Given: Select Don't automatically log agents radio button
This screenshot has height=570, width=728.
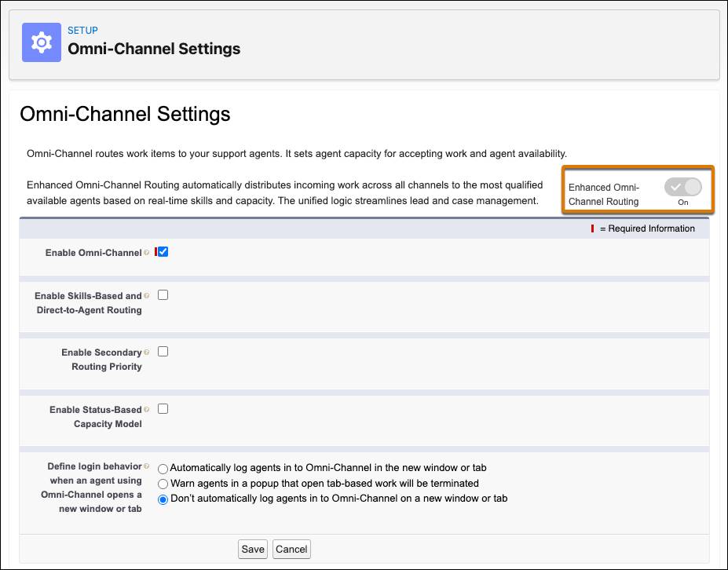Looking at the screenshot, I should (x=163, y=500).
